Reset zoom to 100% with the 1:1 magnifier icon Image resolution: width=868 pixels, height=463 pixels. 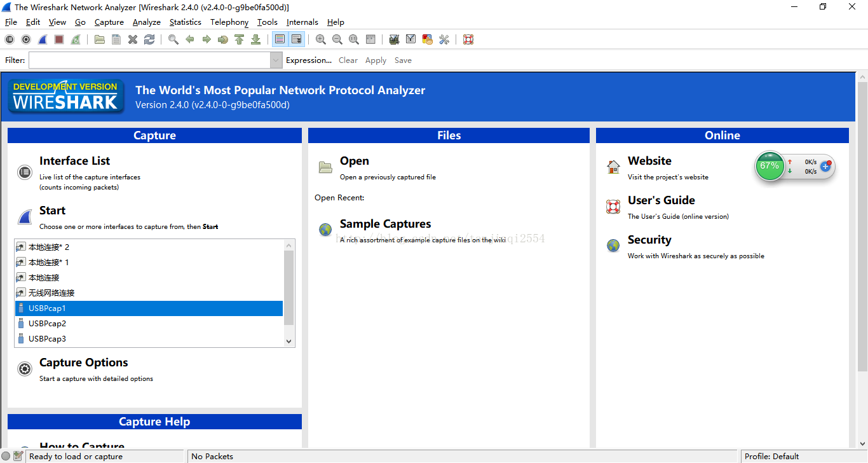coord(354,39)
